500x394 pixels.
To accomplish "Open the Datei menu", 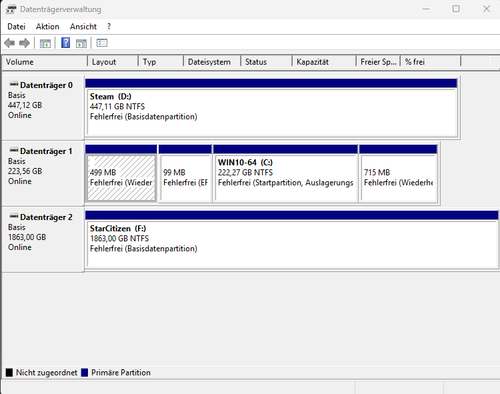I will 16,26.
